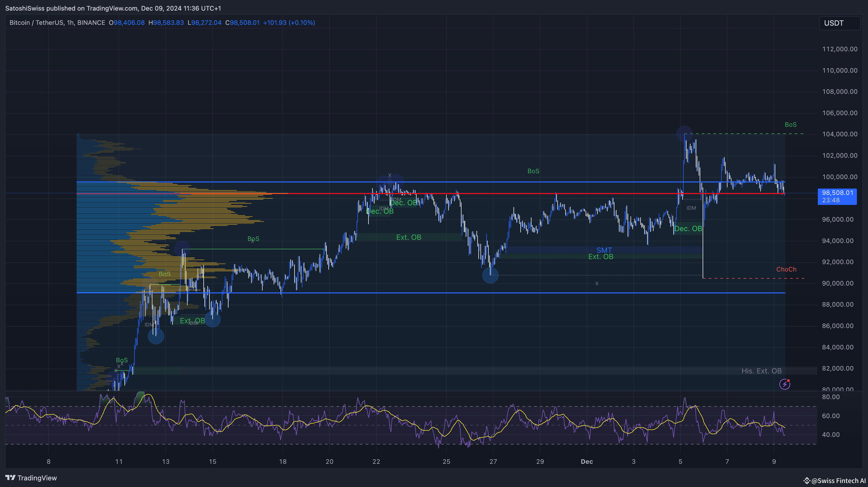Click the IDM label under December 5 candles
This screenshot has width=868, height=487.
[691, 208]
